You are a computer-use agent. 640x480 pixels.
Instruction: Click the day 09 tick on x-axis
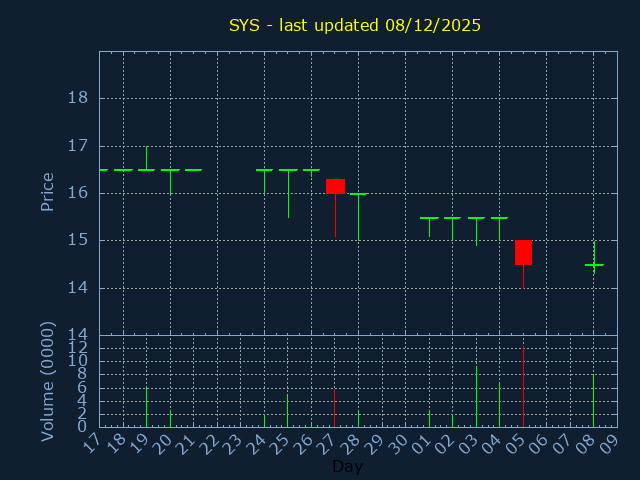pyautogui.click(x=611, y=443)
